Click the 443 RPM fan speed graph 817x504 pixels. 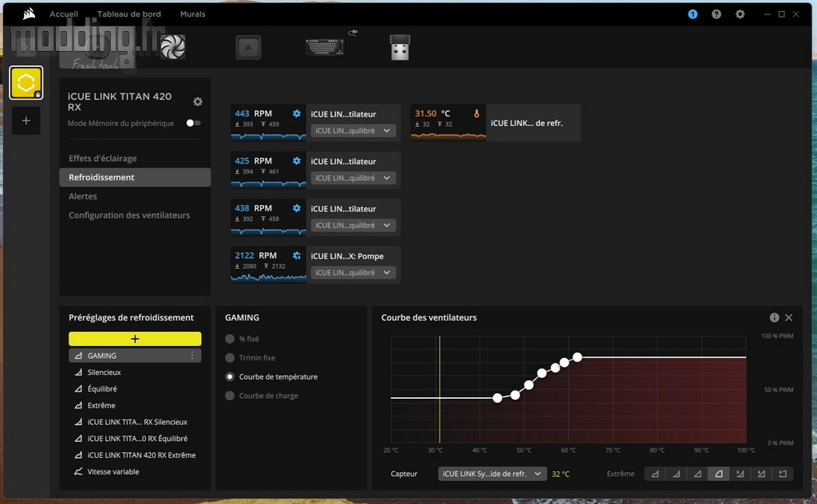point(268,136)
